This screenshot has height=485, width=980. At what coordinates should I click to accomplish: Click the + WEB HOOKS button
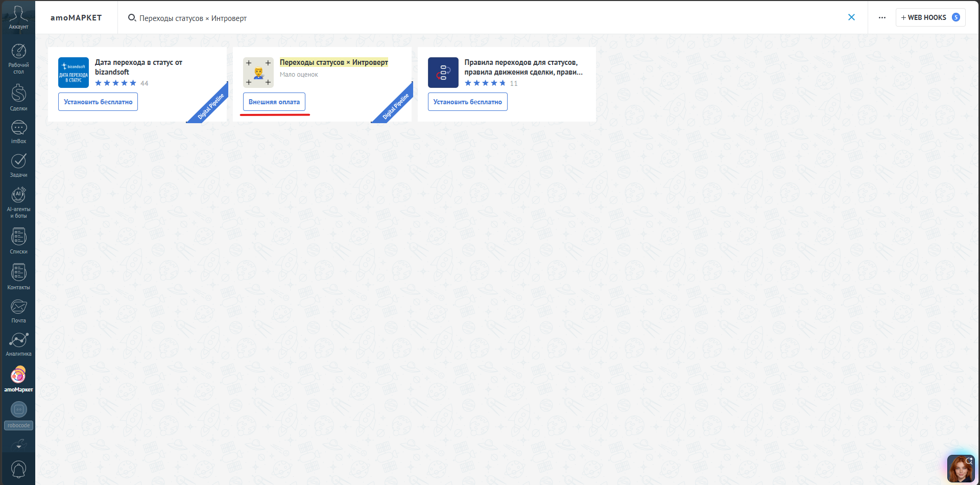click(x=930, y=17)
